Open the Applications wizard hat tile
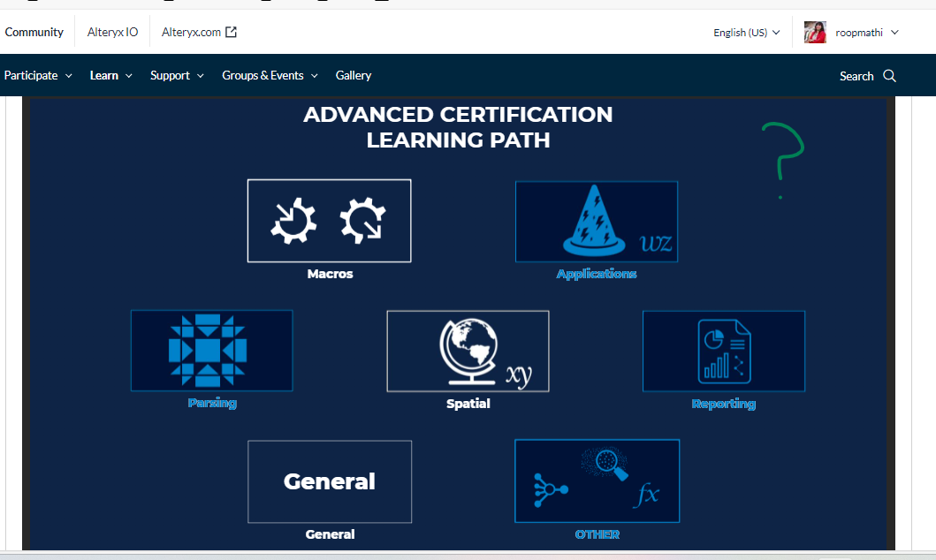Screen dimensions: 936x560 (597, 221)
